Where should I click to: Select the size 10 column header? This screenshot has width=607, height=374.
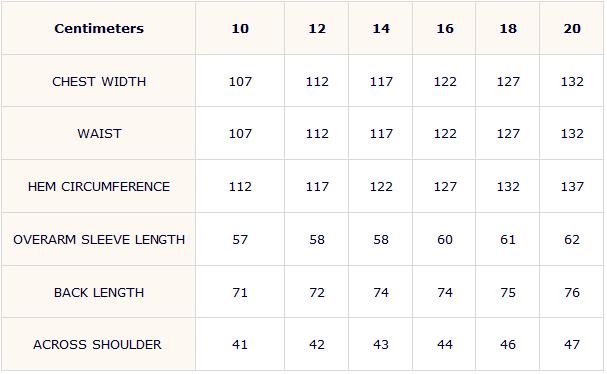click(x=240, y=29)
